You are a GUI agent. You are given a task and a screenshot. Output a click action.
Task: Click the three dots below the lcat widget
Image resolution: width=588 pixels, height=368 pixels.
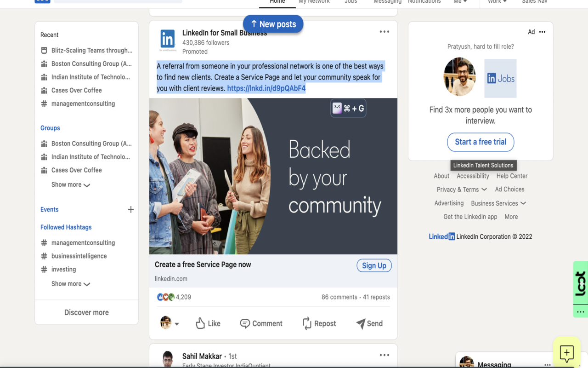click(581, 311)
